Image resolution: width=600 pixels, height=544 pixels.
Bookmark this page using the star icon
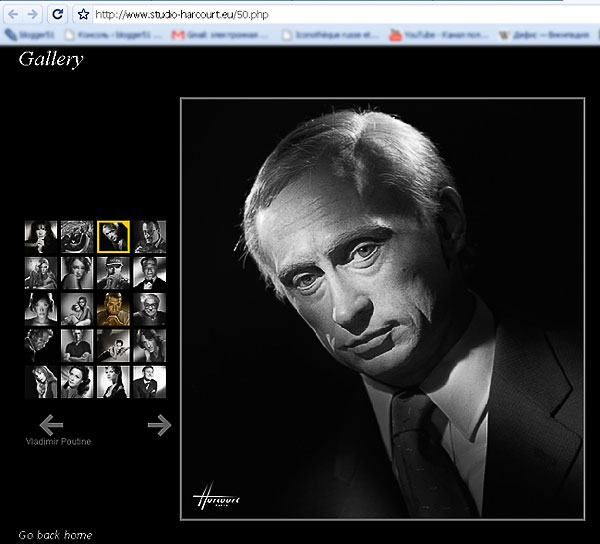[x=84, y=14]
